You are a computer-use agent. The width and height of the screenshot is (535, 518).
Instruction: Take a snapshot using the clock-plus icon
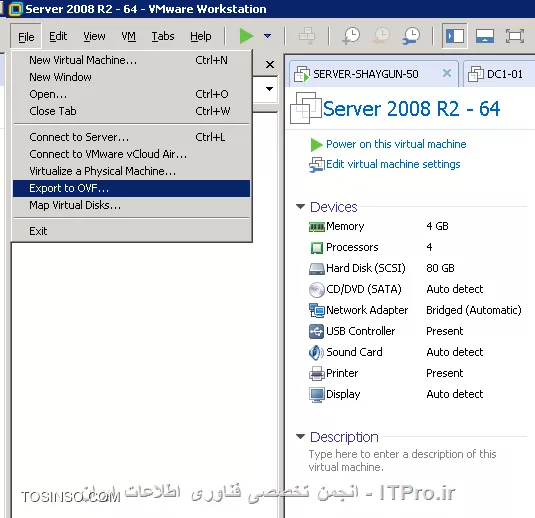(351, 36)
